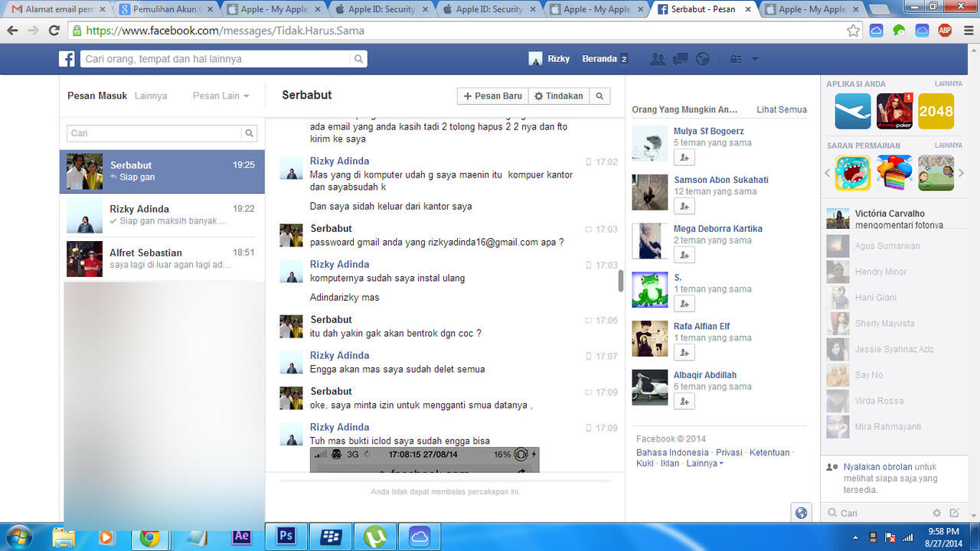The height and width of the screenshot is (551, 980).
Task: Open the notifications globe icon in top bar
Action: (702, 59)
